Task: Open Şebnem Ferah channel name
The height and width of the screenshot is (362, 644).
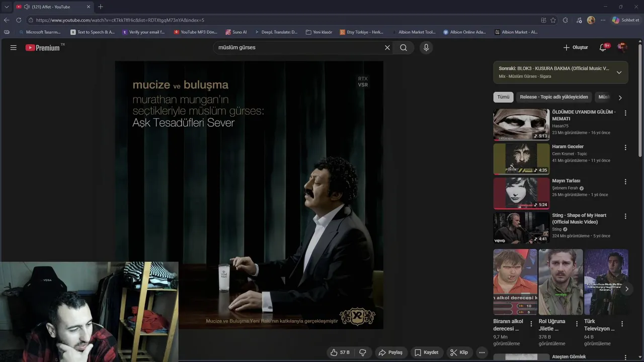Action: (x=565, y=188)
